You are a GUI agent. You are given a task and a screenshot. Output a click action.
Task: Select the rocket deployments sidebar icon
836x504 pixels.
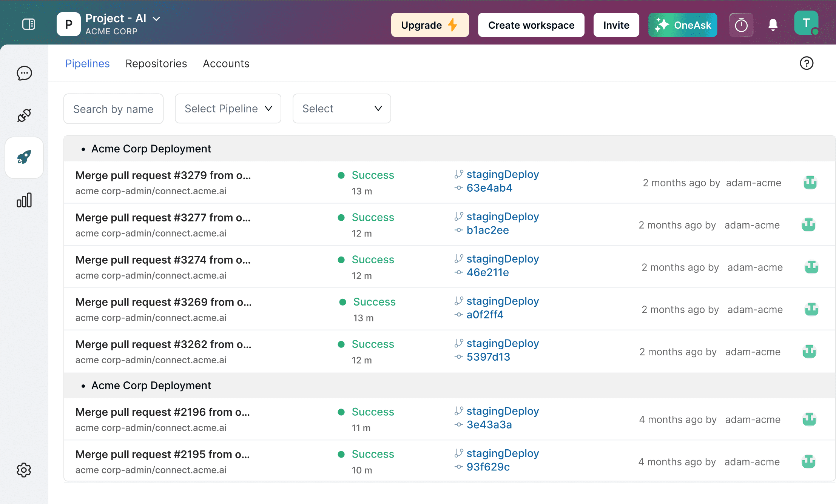tap(24, 157)
